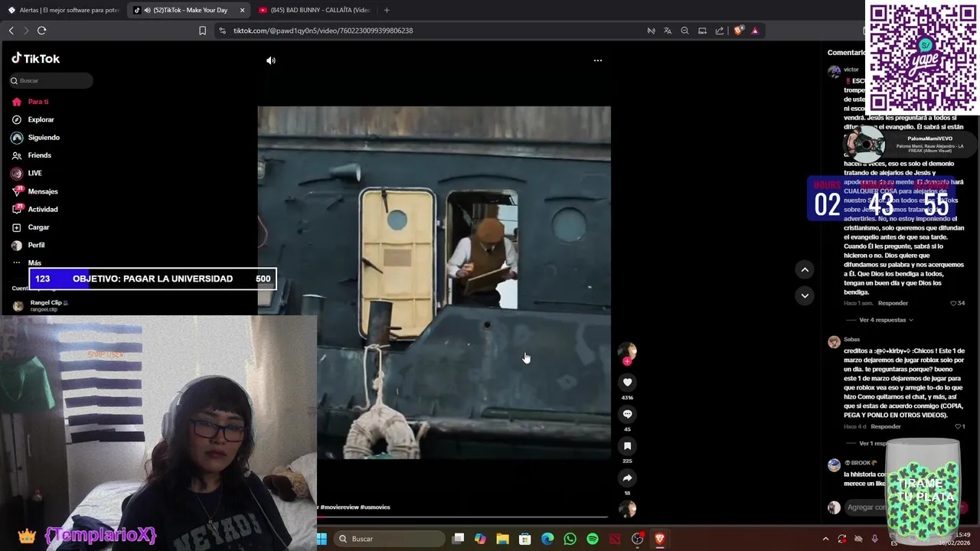Switch to the Alertas tab
This screenshot has height=551, width=980.
tap(64, 10)
